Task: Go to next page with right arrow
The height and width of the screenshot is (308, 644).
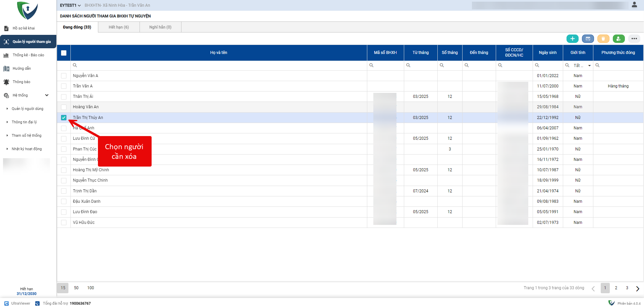Action: (x=637, y=288)
